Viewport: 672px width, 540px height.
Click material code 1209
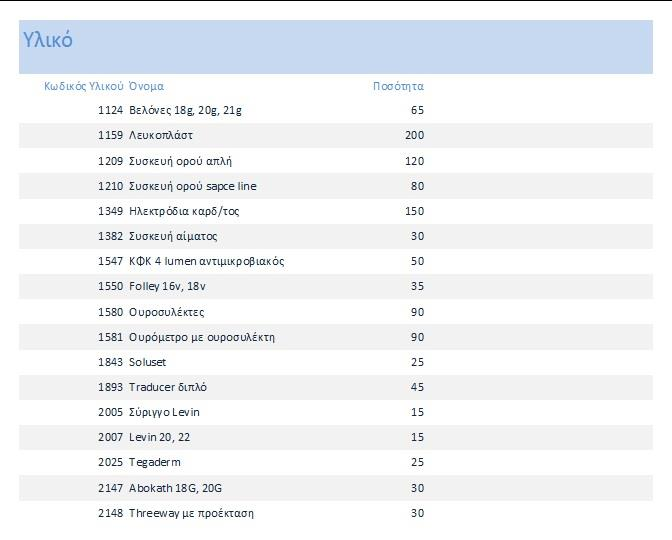click(110, 161)
